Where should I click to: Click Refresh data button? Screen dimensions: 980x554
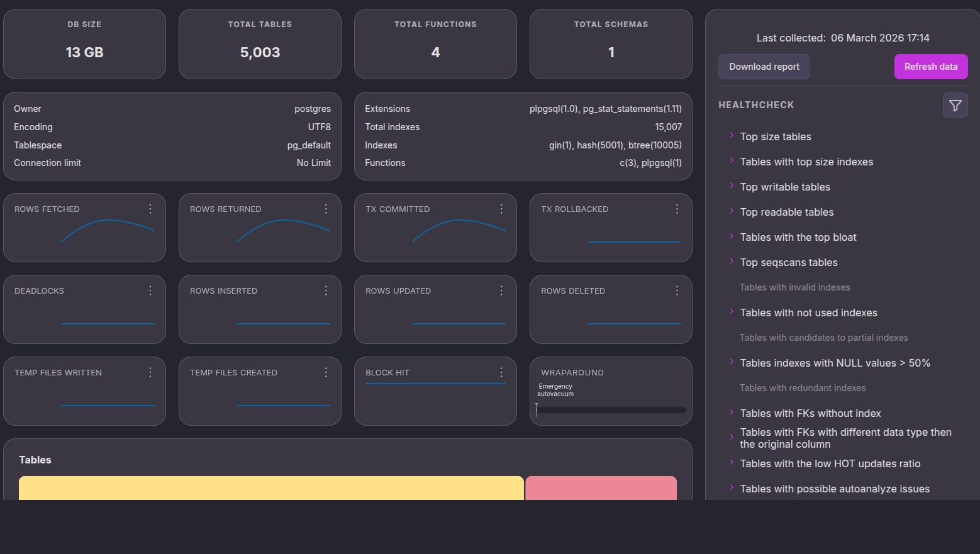coord(930,67)
